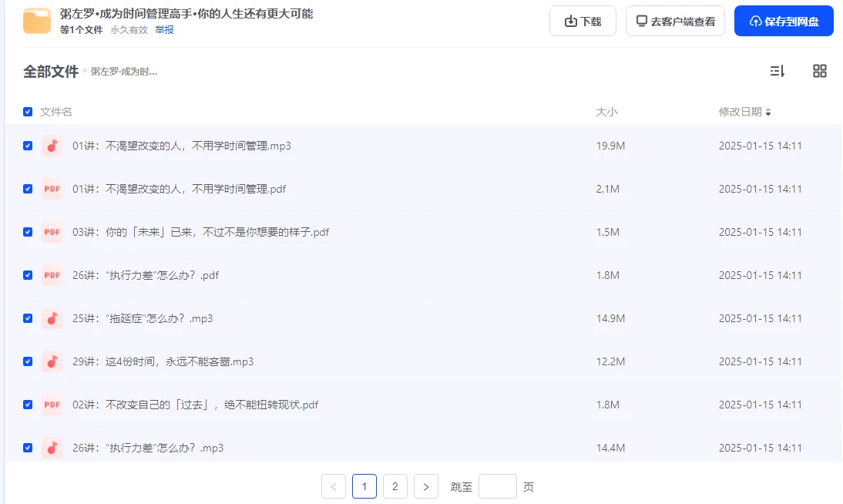The height and width of the screenshot is (504, 843).
Task: Go to next page arrow
Action: point(426,486)
